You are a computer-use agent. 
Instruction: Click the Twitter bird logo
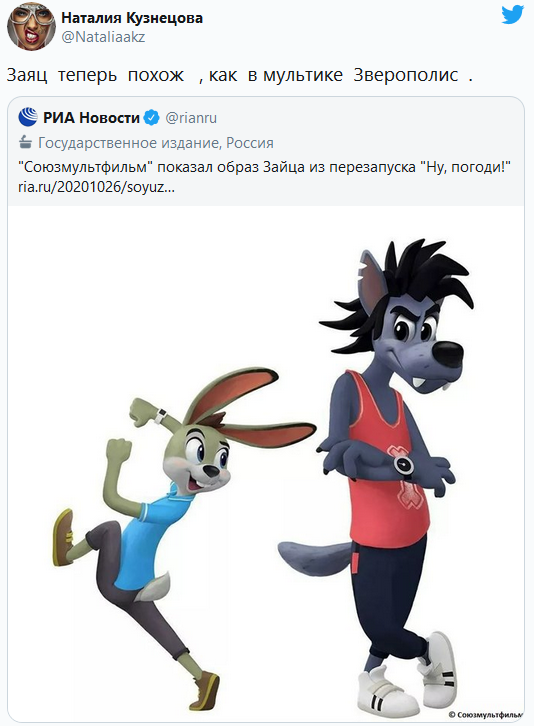coord(512,15)
